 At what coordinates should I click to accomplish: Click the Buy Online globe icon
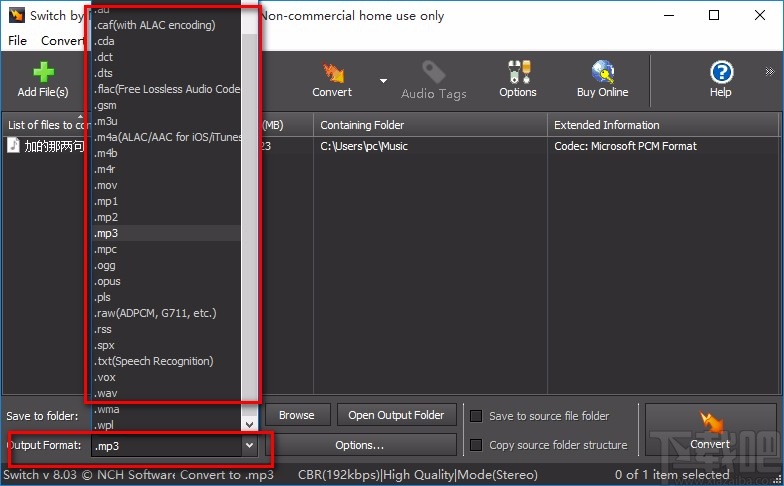pyautogui.click(x=602, y=72)
